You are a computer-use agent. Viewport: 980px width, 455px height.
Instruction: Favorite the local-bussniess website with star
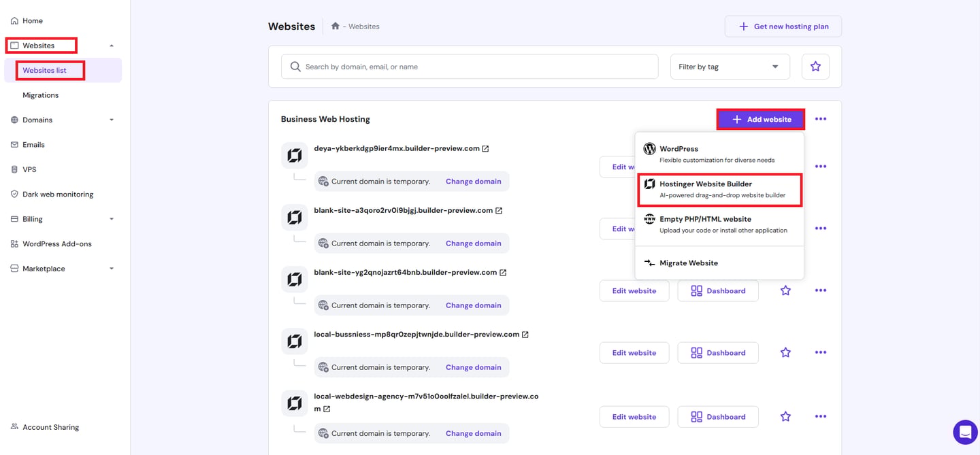tap(785, 352)
